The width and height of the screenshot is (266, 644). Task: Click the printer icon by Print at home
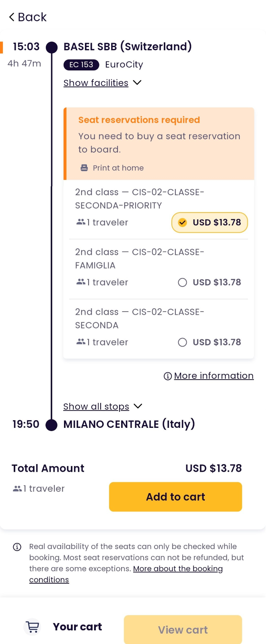84,168
